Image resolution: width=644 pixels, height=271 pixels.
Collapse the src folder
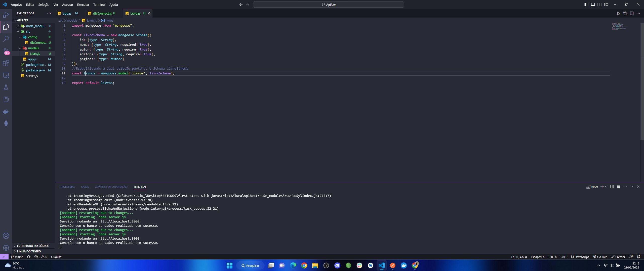pos(18,31)
